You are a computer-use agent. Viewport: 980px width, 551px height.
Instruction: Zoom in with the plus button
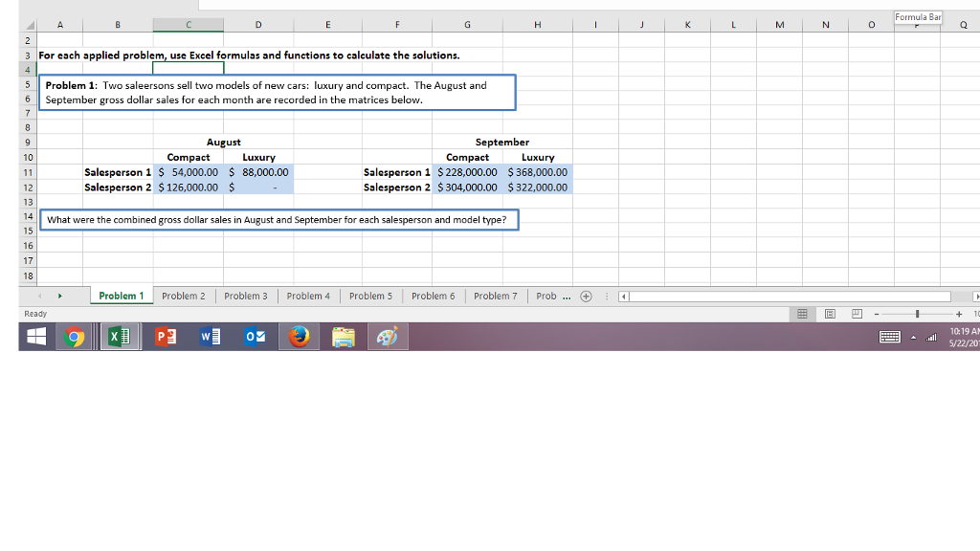point(959,314)
